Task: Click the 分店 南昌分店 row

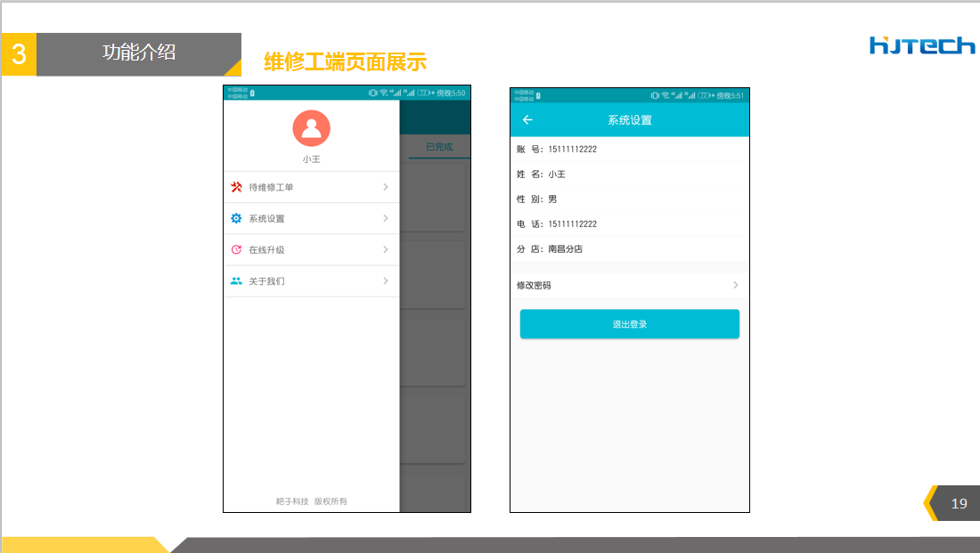Action: click(550, 249)
